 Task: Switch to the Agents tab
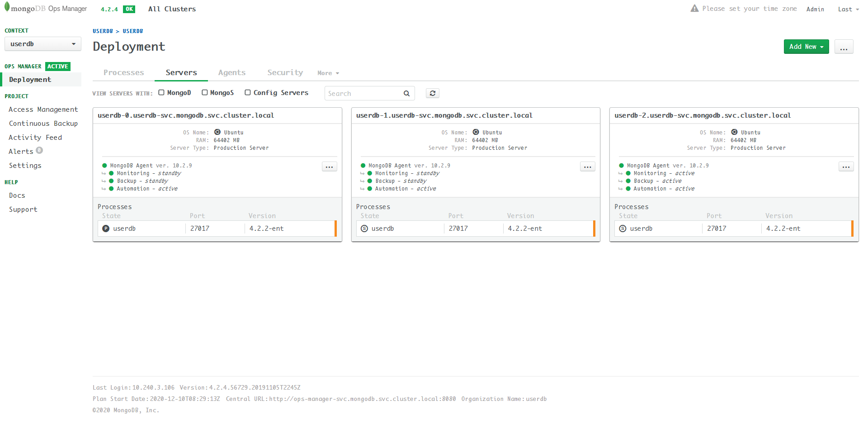232,72
